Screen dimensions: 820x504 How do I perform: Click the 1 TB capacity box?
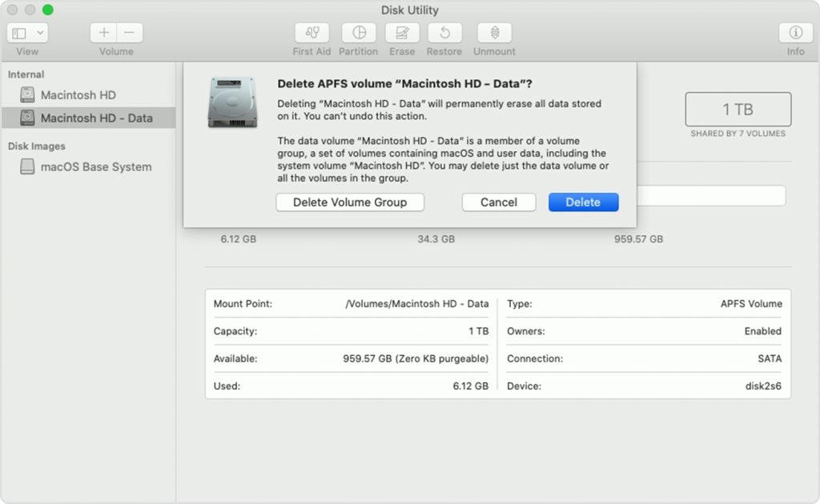click(738, 109)
